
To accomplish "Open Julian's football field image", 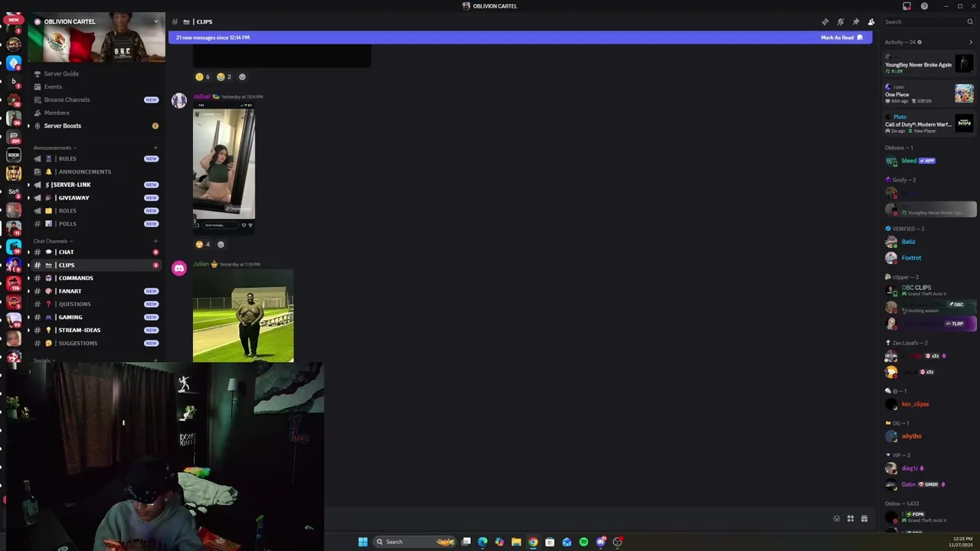I will tap(243, 315).
